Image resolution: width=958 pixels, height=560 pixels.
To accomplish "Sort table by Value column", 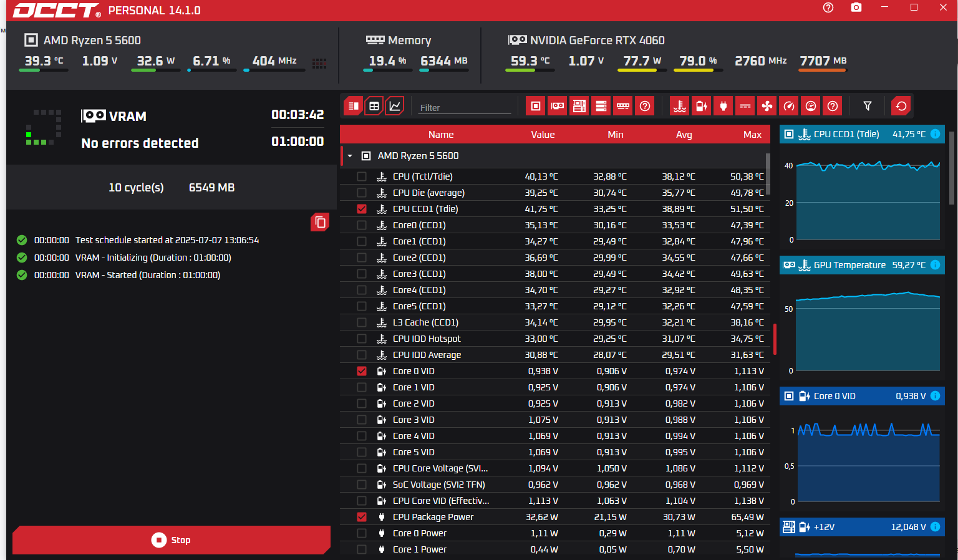I will click(x=543, y=135).
